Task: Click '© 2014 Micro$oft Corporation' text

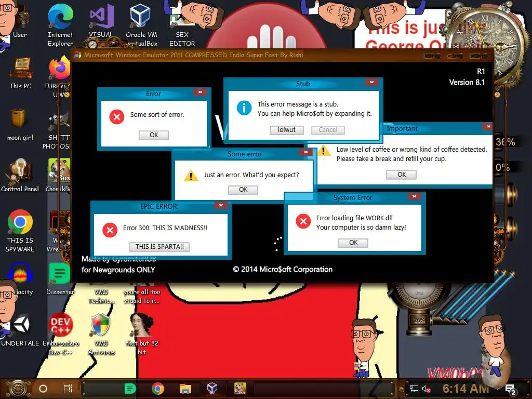Action: coord(283,270)
